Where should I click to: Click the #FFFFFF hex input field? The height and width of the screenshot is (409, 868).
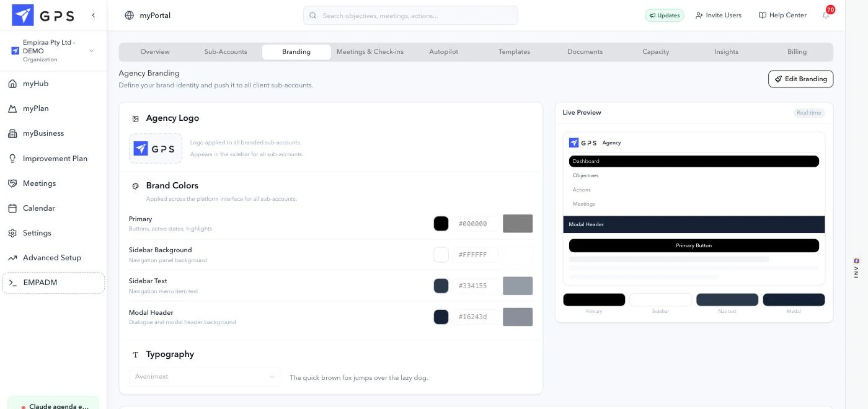coord(476,255)
